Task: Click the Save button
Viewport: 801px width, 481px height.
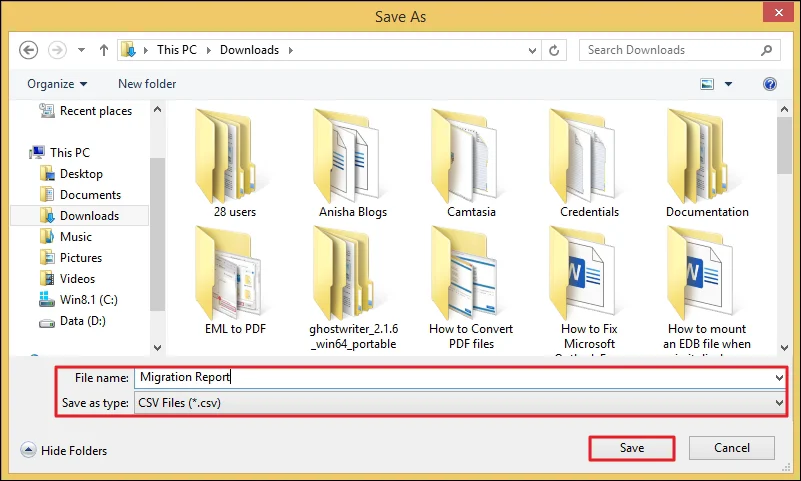Action: (631, 448)
